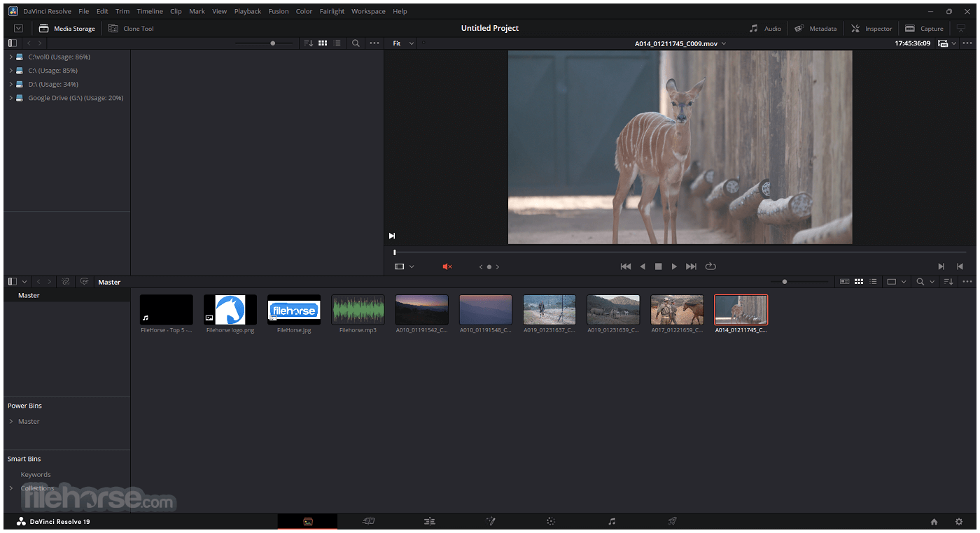The height and width of the screenshot is (533, 980).
Task: Open the Inspector panel
Action: click(x=871, y=29)
